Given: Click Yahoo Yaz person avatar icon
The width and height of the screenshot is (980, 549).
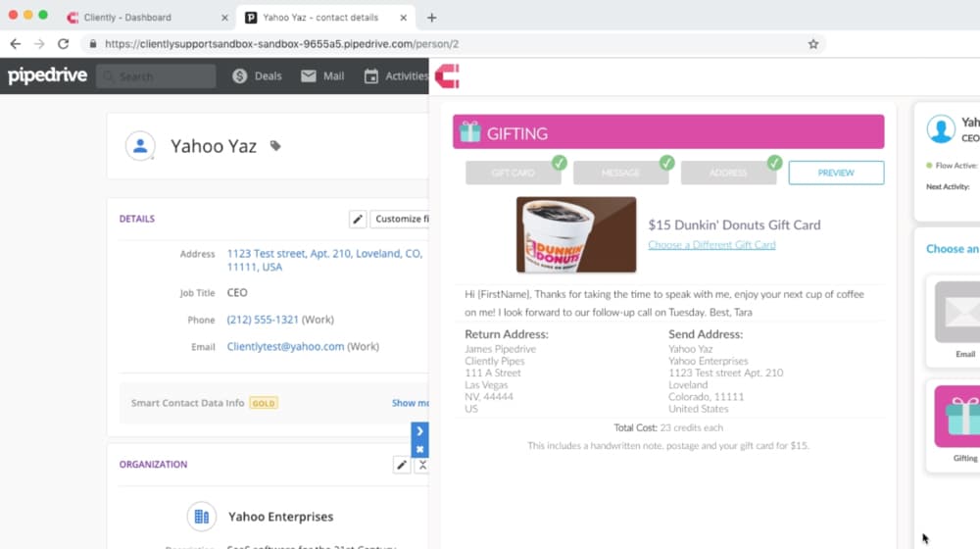Looking at the screenshot, I should [140, 146].
